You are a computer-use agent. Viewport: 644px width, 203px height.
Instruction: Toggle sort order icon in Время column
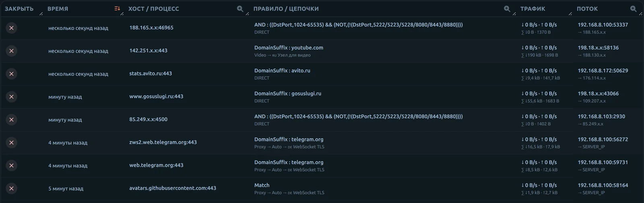[x=117, y=8]
